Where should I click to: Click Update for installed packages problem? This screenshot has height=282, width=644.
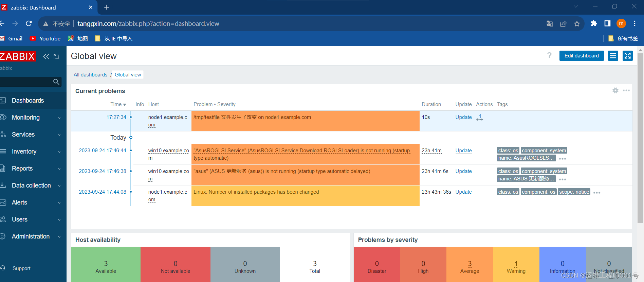pyautogui.click(x=463, y=192)
